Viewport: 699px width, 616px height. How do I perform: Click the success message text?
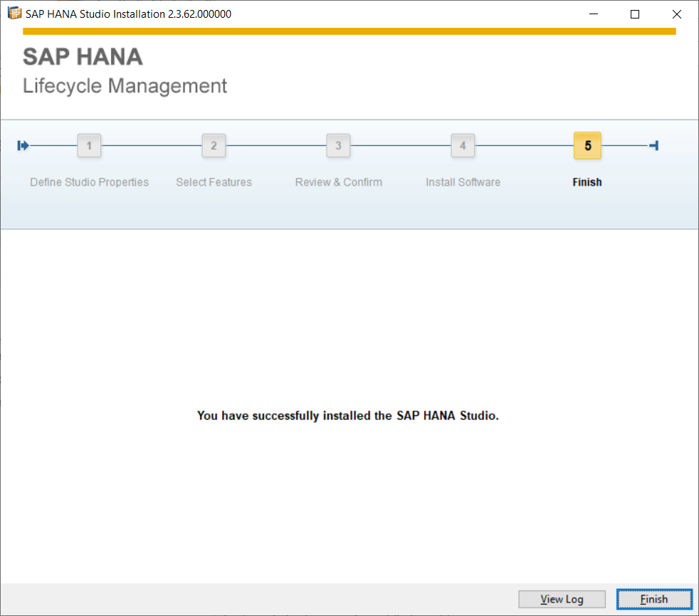pyautogui.click(x=348, y=415)
